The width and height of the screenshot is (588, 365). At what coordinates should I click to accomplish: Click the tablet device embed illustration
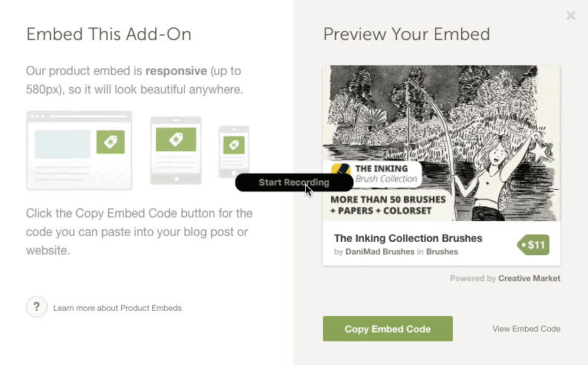[x=176, y=151]
